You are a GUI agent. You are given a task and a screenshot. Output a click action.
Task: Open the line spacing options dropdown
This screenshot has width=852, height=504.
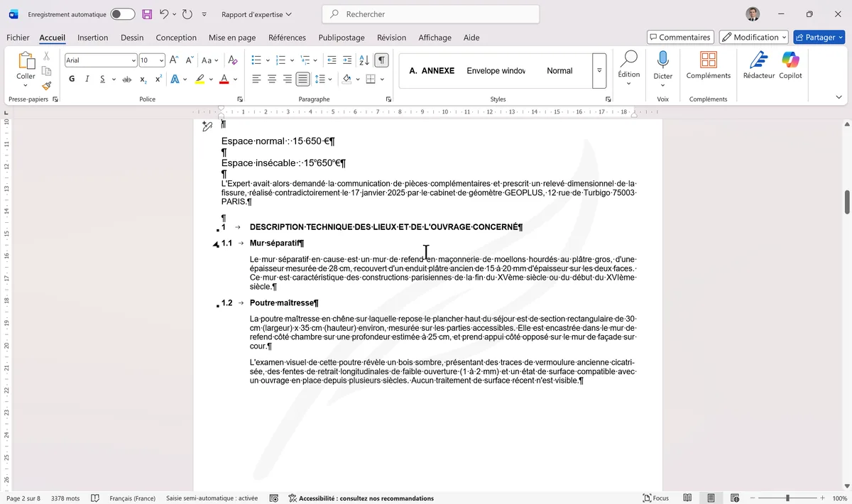[x=329, y=79]
